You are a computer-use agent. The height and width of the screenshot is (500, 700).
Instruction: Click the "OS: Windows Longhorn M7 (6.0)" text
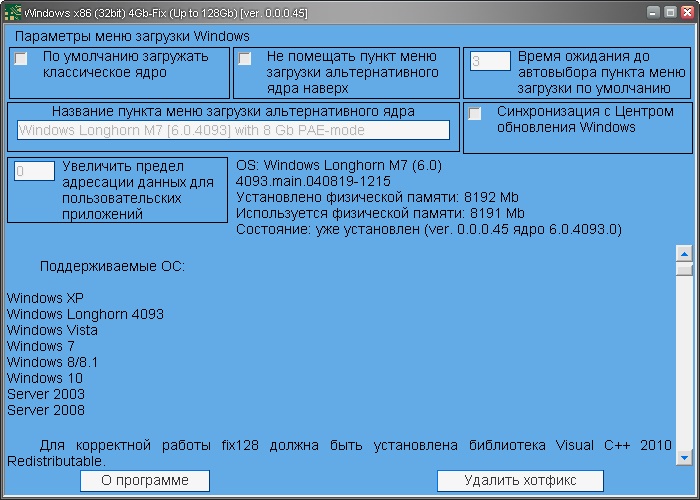pyautogui.click(x=339, y=166)
